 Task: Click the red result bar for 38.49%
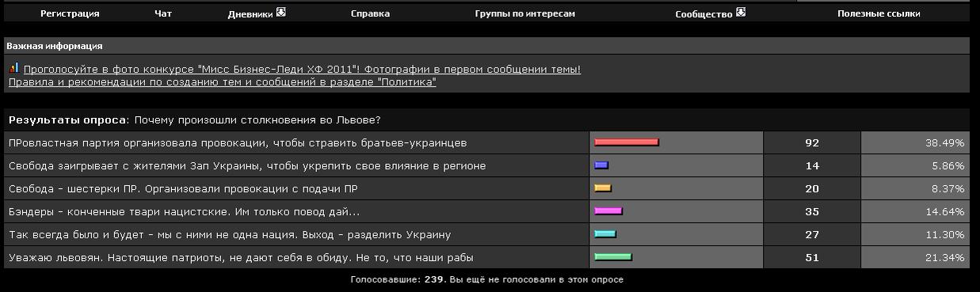[627, 142]
